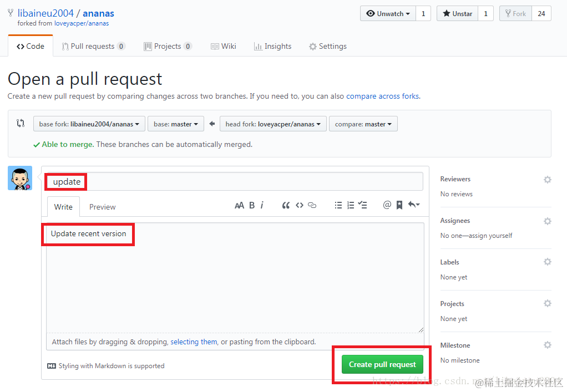Open the base master branch dropdown
The height and width of the screenshot is (392, 567).
click(x=176, y=124)
